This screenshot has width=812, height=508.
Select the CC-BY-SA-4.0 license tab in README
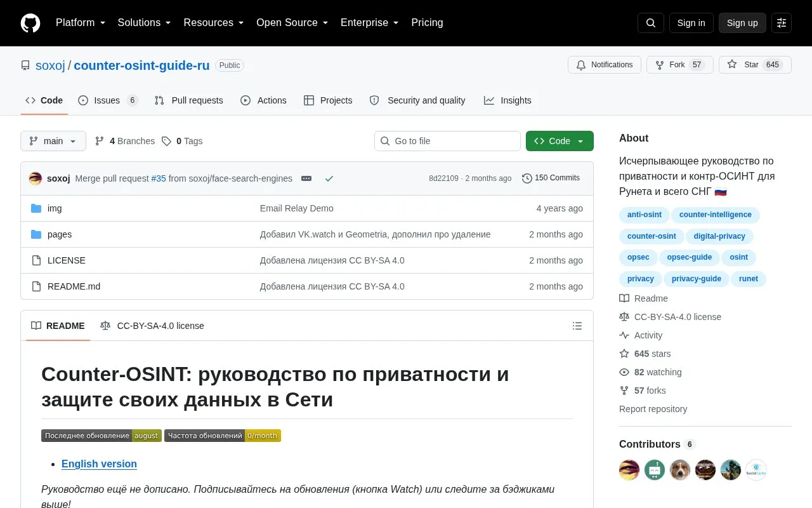152,326
